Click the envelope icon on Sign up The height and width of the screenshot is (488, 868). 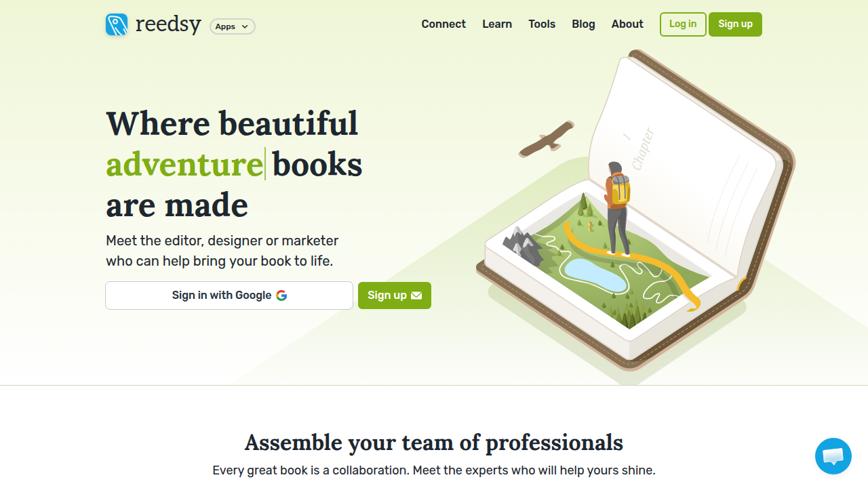pos(416,296)
